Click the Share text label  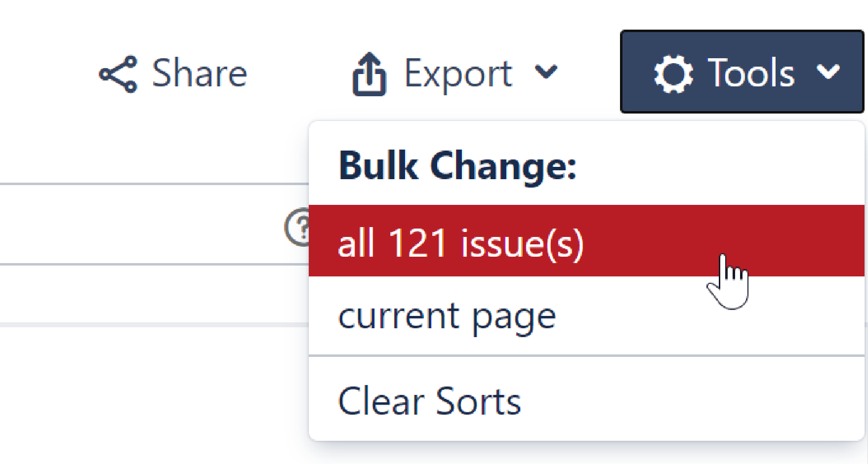200,73
